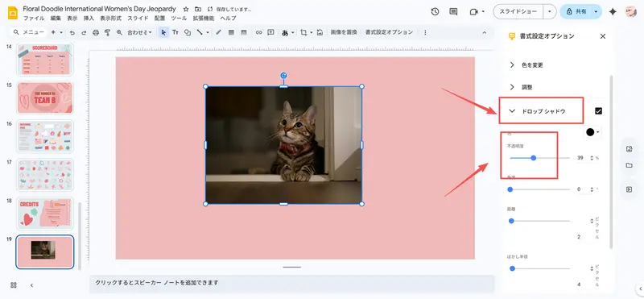Open the 拡張機能 menu
Image resolution: width=644 pixels, height=299 pixels.
click(x=204, y=18)
